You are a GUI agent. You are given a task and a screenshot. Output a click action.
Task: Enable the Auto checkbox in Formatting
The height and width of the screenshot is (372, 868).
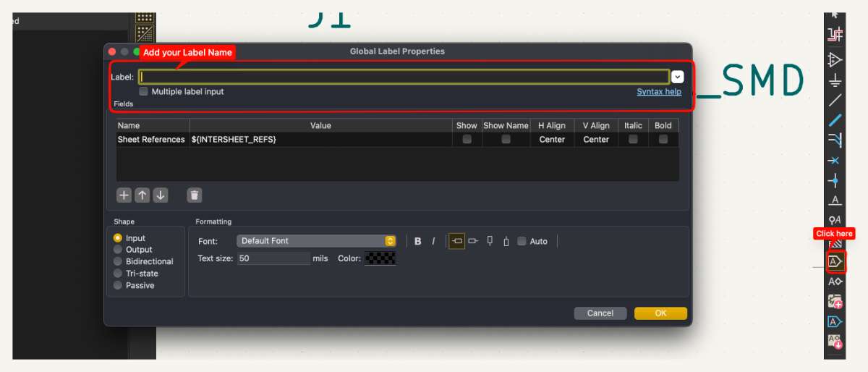pyautogui.click(x=522, y=241)
